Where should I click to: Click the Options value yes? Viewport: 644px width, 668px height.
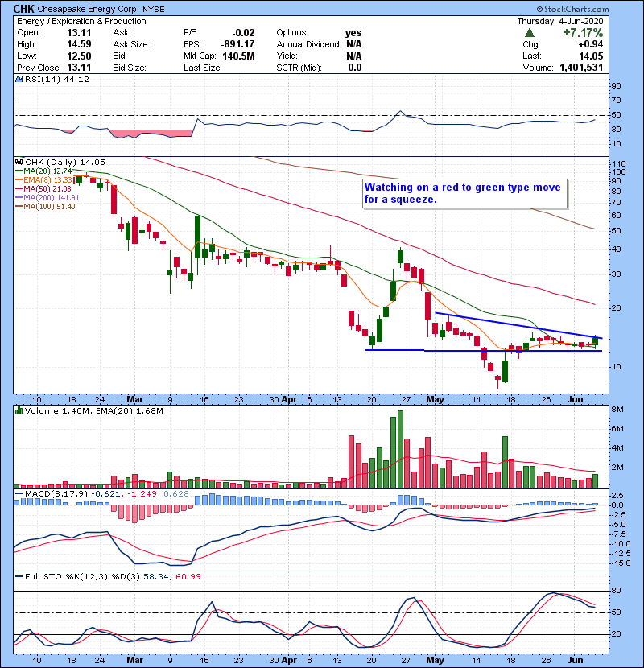pyautogui.click(x=353, y=33)
